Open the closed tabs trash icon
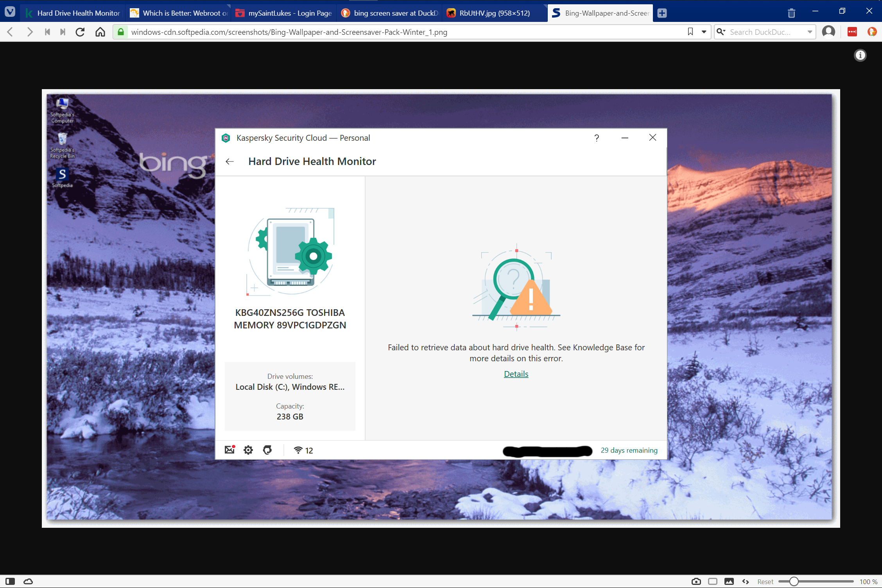The height and width of the screenshot is (588, 882). 791,13
